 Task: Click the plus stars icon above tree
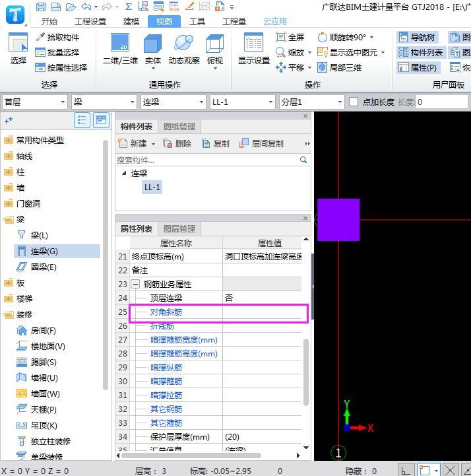[x=9, y=120]
